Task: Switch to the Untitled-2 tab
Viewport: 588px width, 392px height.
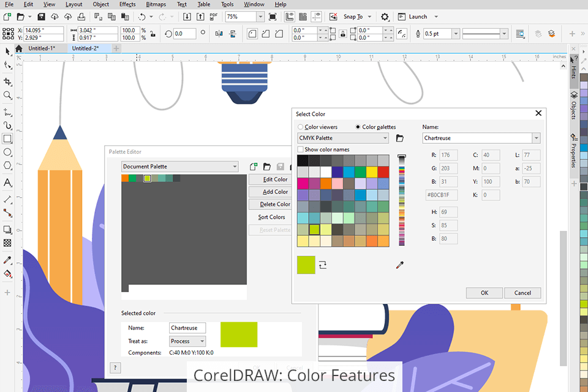Action: pyautogui.click(x=86, y=48)
